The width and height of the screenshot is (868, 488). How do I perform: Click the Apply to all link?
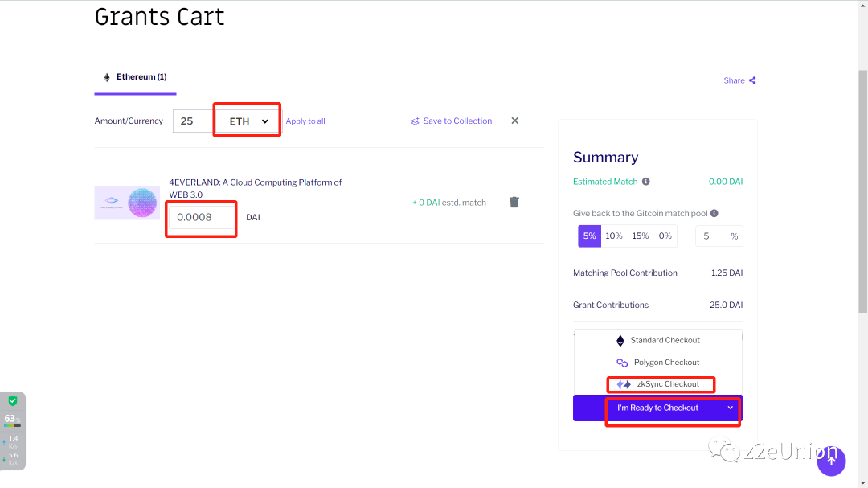[x=305, y=121]
